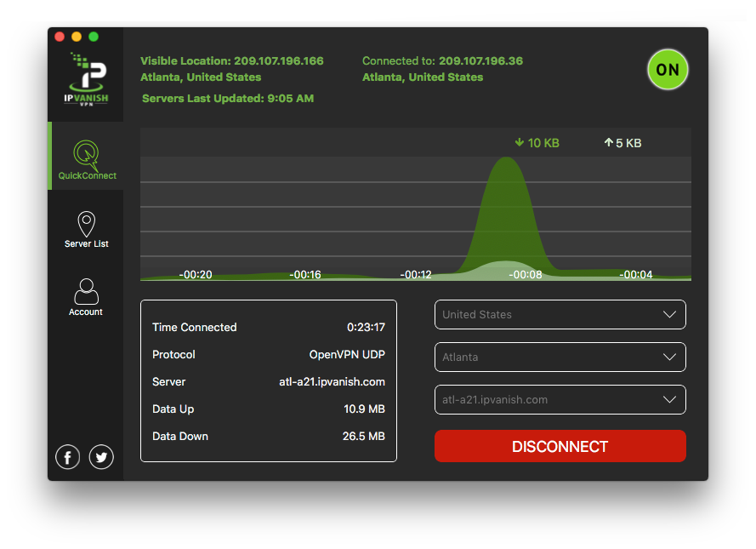Image resolution: width=756 pixels, height=549 pixels.
Task: Click the red DISCONNECT button
Action: (560, 446)
